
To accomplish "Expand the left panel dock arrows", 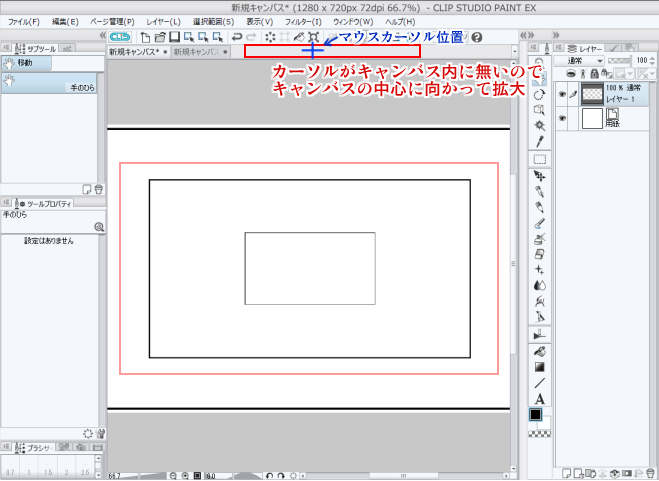I will pyautogui.click(x=102, y=36).
